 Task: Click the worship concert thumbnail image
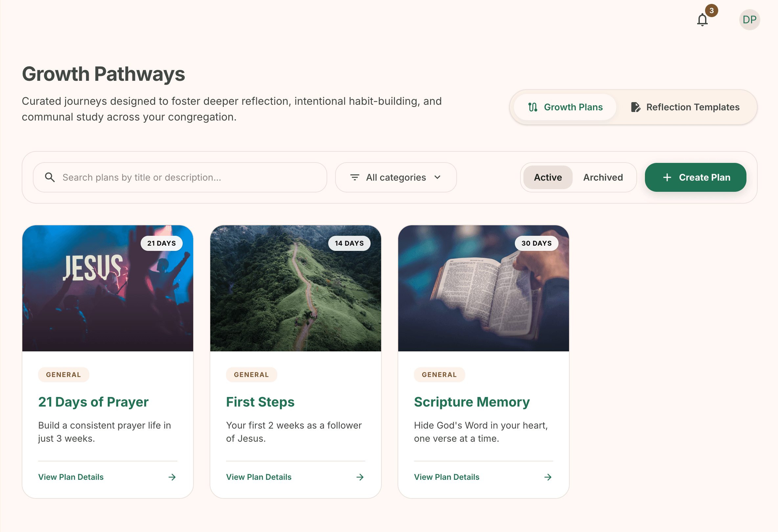coord(107,288)
